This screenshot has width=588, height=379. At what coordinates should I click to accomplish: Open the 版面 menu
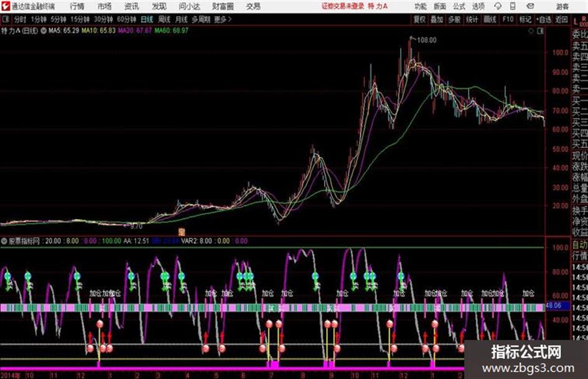439,6
